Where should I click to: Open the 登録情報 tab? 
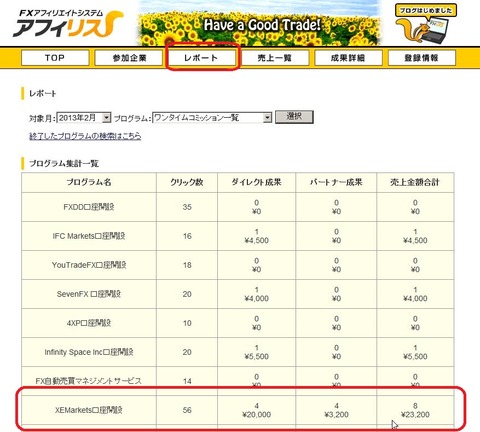422,58
